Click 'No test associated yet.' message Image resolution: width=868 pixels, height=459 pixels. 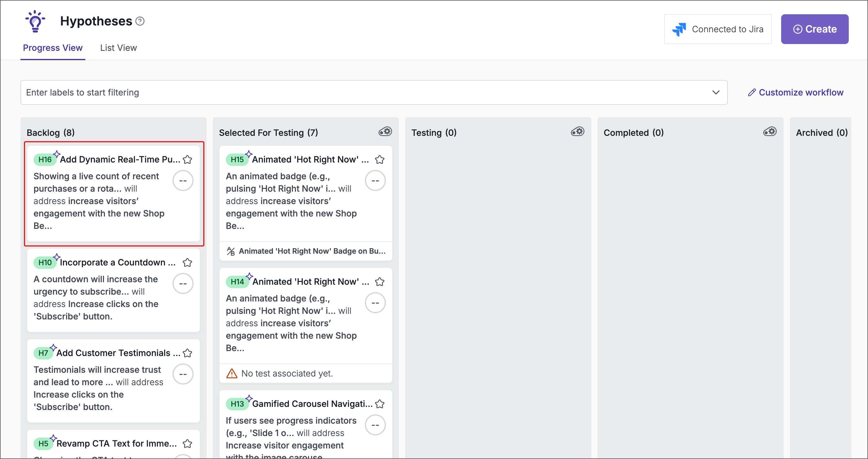287,373
